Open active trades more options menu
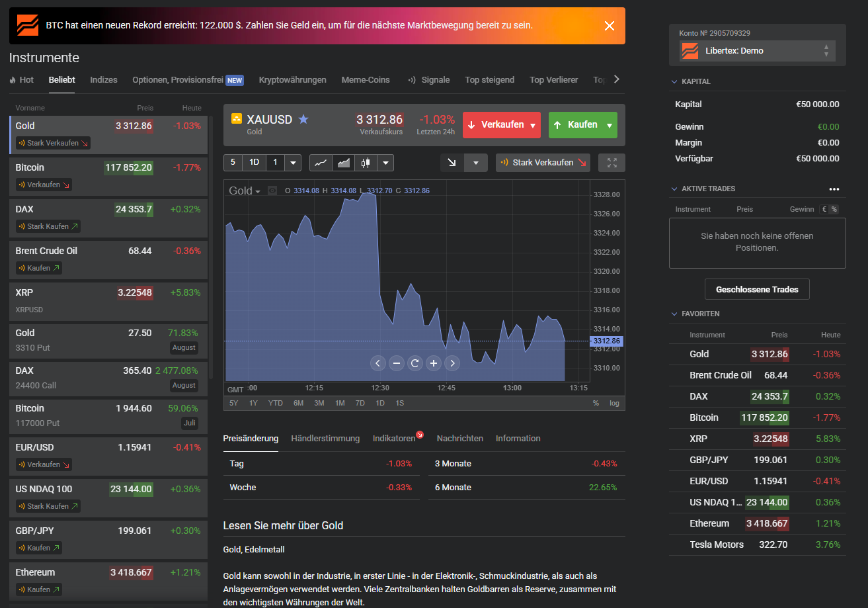The width and height of the screenshot is (868, 608). click(x=834, y=189)
